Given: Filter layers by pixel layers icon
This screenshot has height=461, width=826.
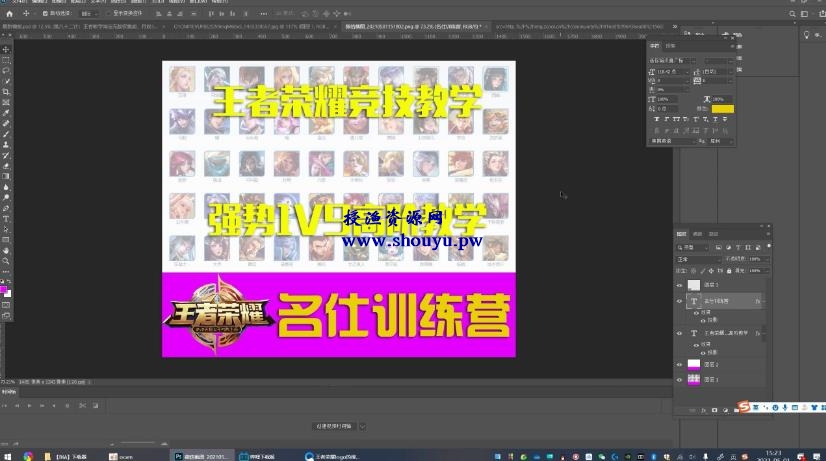Looking at the screenshot, I should point(719,247).
